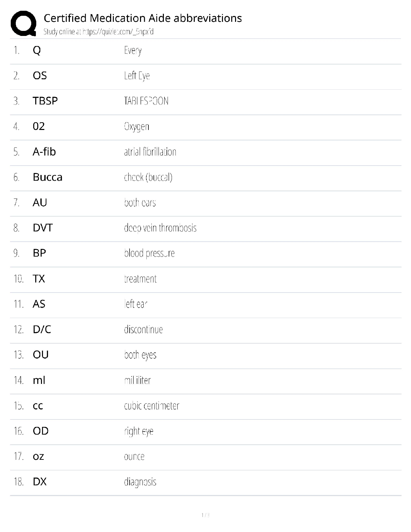This screenshot has width=411, height=532.
Task: Select the BP abbreviation
Action: (x=39, y=253)
